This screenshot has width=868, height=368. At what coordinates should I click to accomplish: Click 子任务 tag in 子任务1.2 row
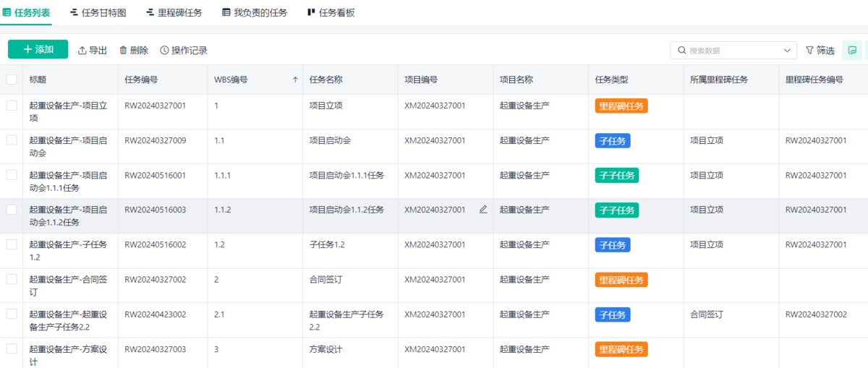pyautogui.click(x=613, y=244)
